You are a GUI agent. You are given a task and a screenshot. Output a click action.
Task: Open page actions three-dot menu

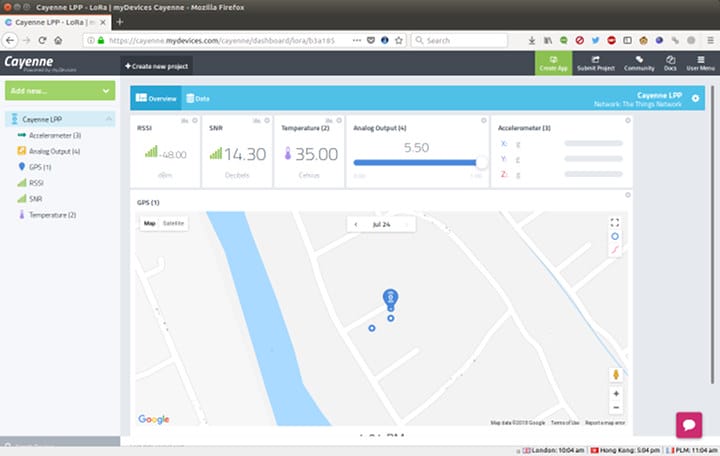[357, 40]
